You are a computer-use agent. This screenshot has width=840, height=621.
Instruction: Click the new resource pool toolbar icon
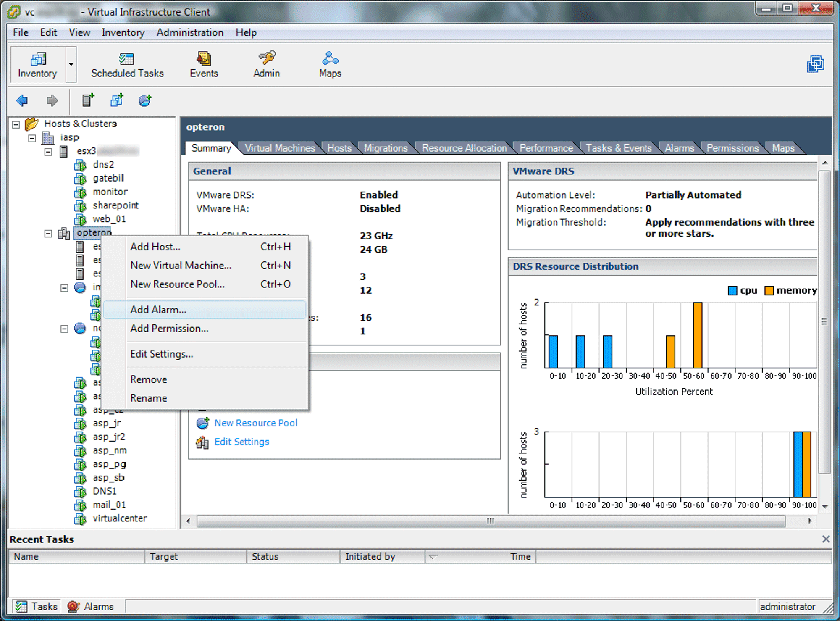click(x=145, y=100)
